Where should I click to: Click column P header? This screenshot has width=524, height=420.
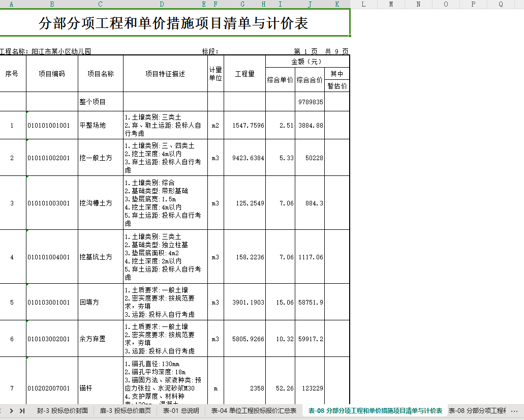pyautogui.click(x=473, y=5)
